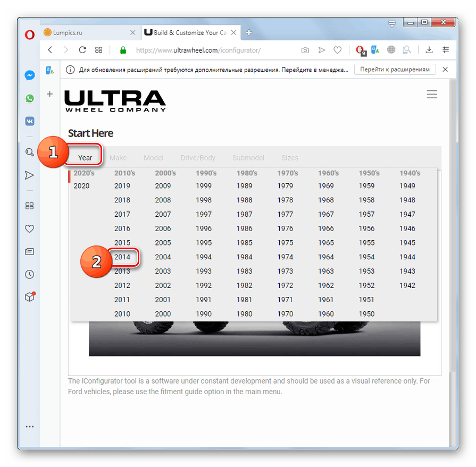Select the Make tab in the configurator

point(118,157)
